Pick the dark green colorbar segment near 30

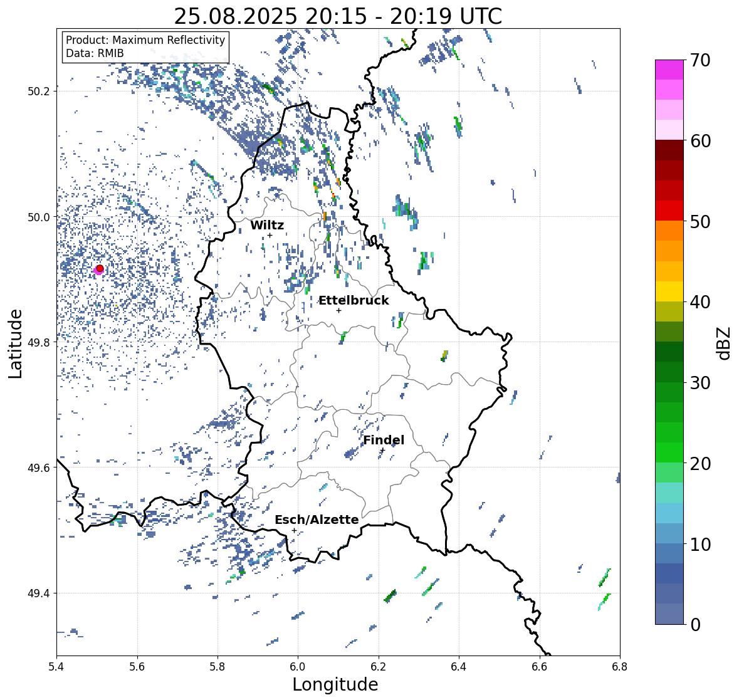coord(669,372)
